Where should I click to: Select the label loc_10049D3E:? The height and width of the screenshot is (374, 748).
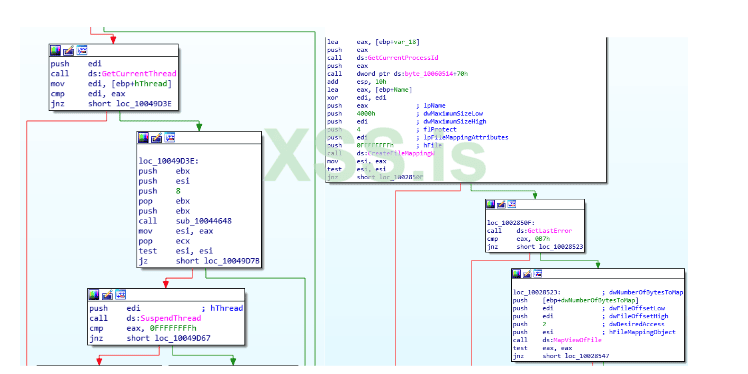tap(168, 161)
